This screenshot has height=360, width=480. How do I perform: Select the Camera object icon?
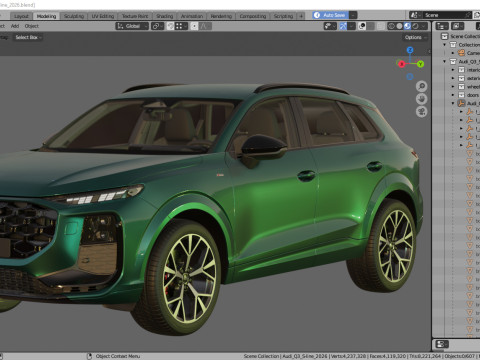click(461, 53)
